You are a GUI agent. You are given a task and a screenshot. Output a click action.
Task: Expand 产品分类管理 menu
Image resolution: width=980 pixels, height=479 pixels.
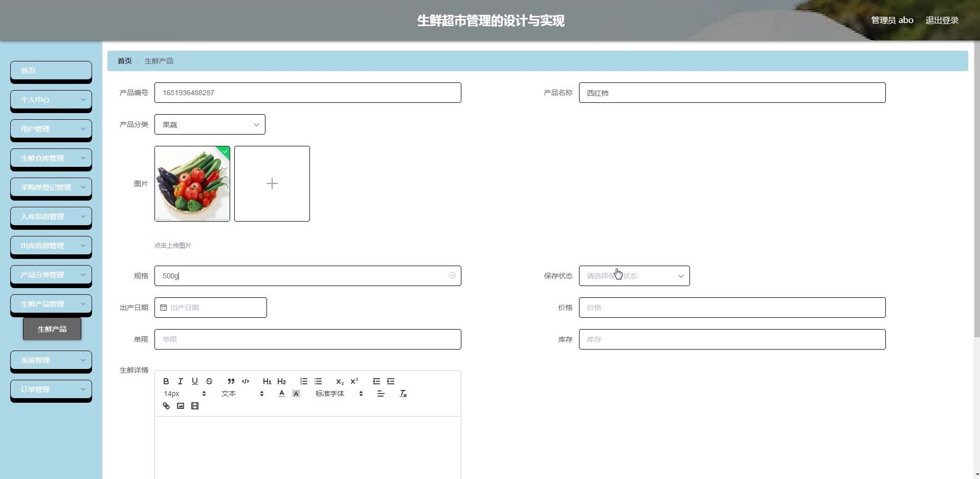51,275
